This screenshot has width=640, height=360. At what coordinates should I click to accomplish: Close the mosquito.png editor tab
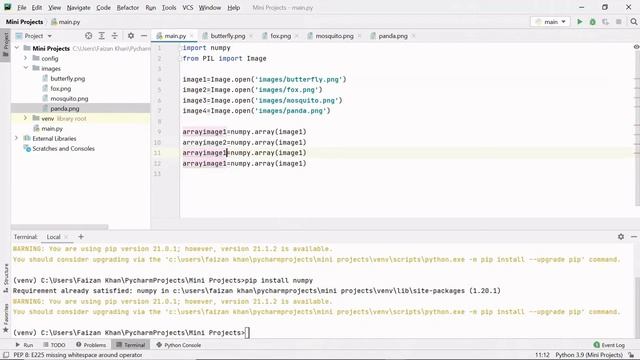[359, 36]
